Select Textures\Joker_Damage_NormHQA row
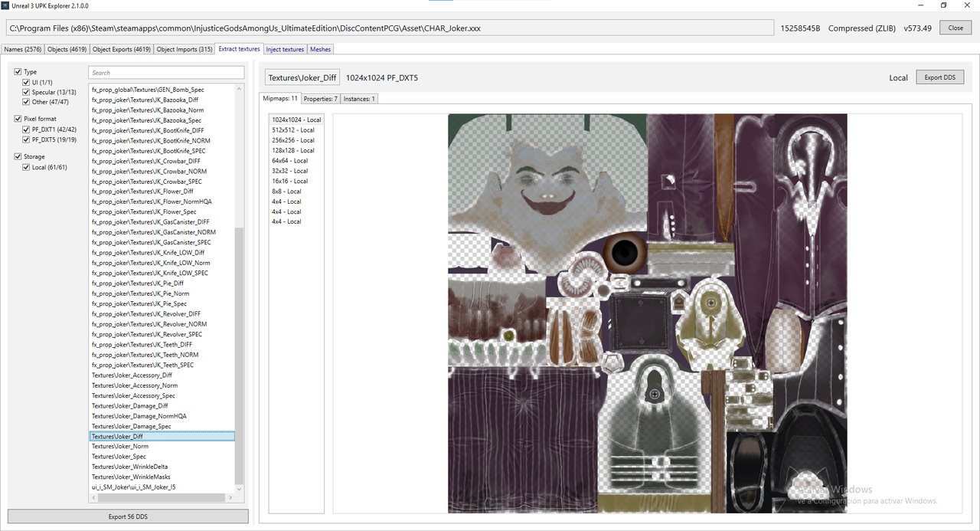Image resolution: width=980 pixels, height=531 pixels. pyautogui.click(x=162, y=416)
